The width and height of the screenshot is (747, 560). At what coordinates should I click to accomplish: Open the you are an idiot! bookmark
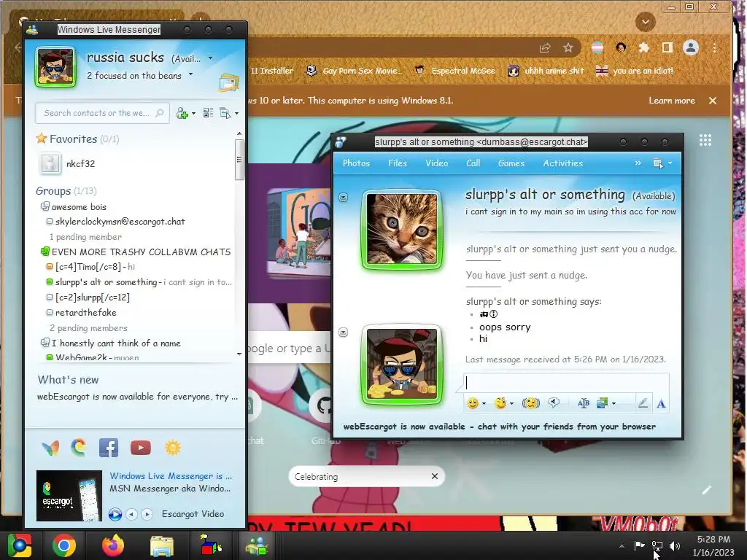(635, 71)
